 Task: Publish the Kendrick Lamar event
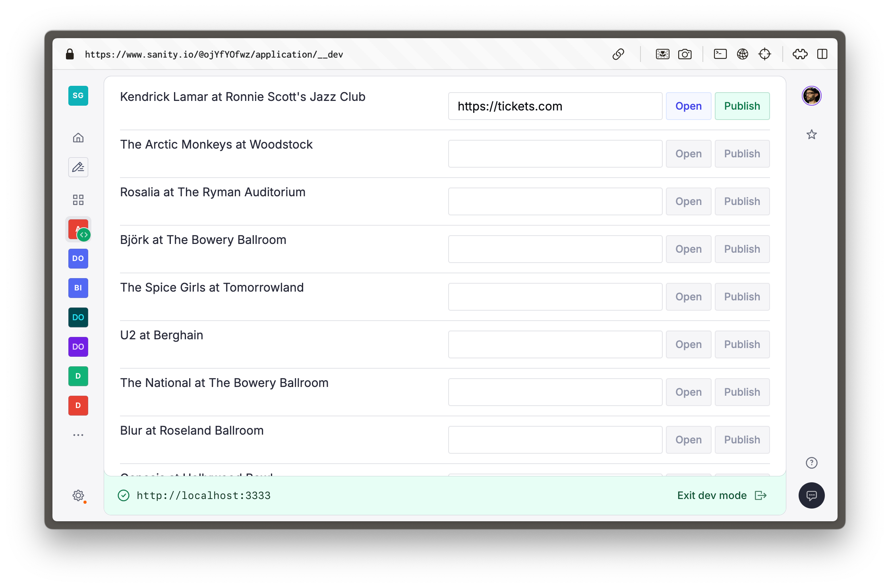pyautogui.click(x=742, y=106)
